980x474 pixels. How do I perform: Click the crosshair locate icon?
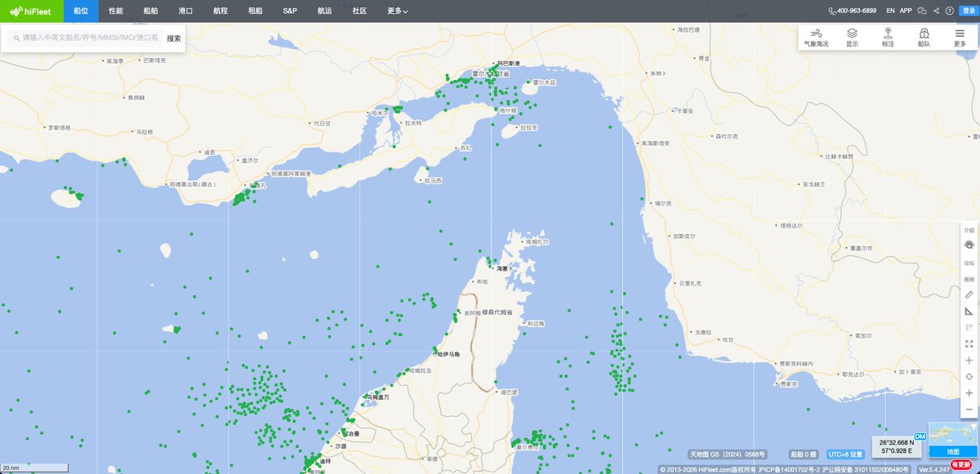969,376
